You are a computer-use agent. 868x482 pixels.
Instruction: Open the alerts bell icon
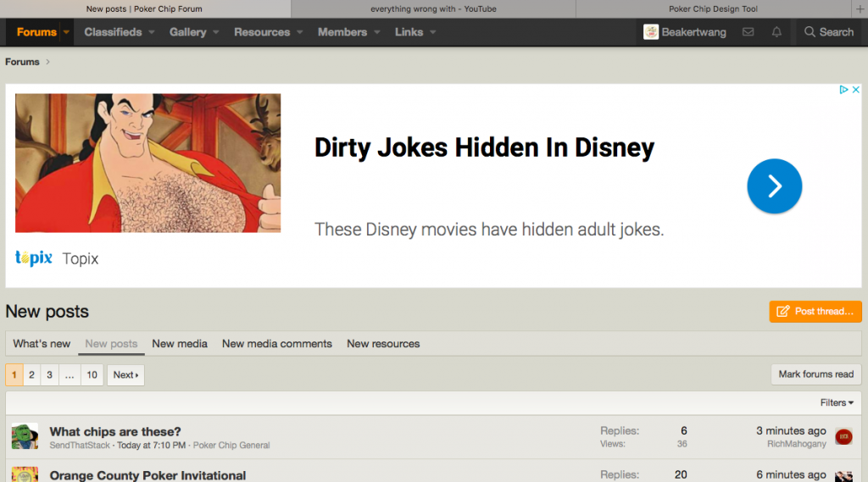pos(776,32)
